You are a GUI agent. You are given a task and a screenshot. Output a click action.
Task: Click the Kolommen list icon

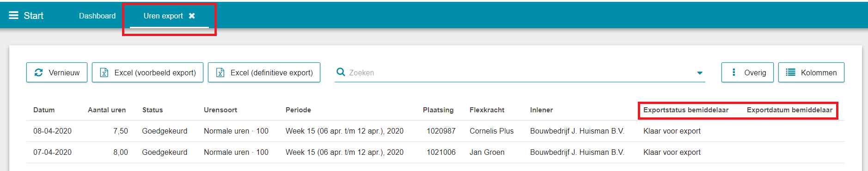(x=791, y=73)
